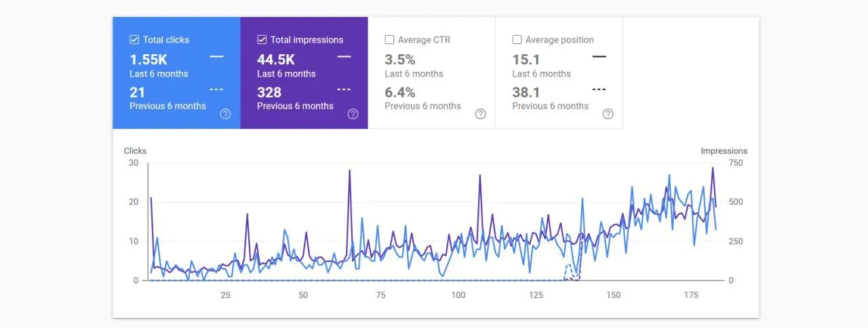Click the x-axis tick label 175

point(691,295)
